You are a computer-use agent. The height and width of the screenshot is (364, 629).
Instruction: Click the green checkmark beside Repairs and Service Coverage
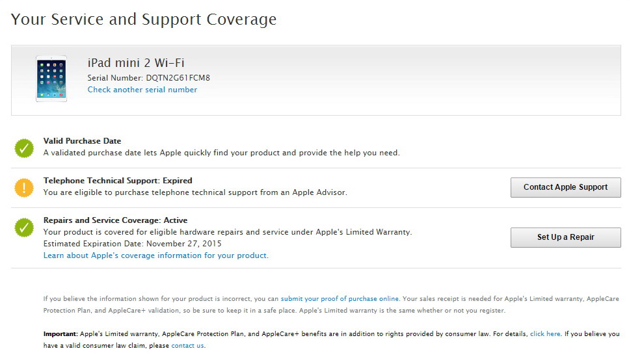click(x=24, y=227)
